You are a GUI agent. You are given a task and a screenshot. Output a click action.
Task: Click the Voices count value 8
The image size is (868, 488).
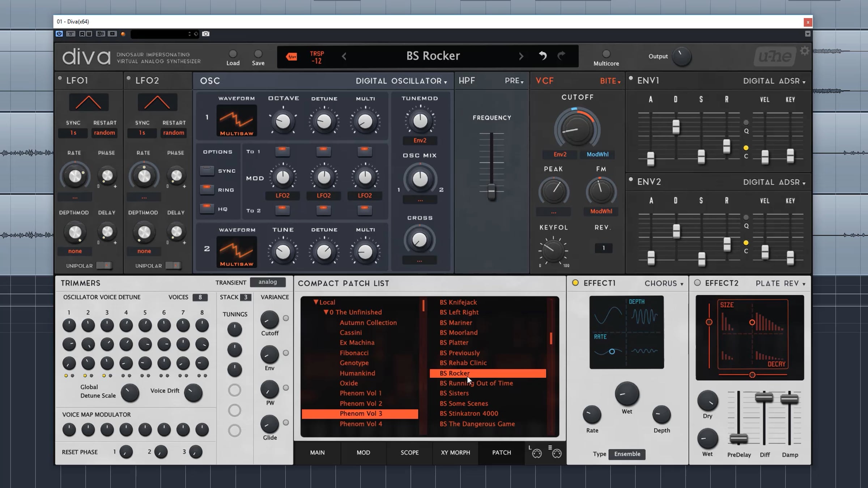(200, 297)
